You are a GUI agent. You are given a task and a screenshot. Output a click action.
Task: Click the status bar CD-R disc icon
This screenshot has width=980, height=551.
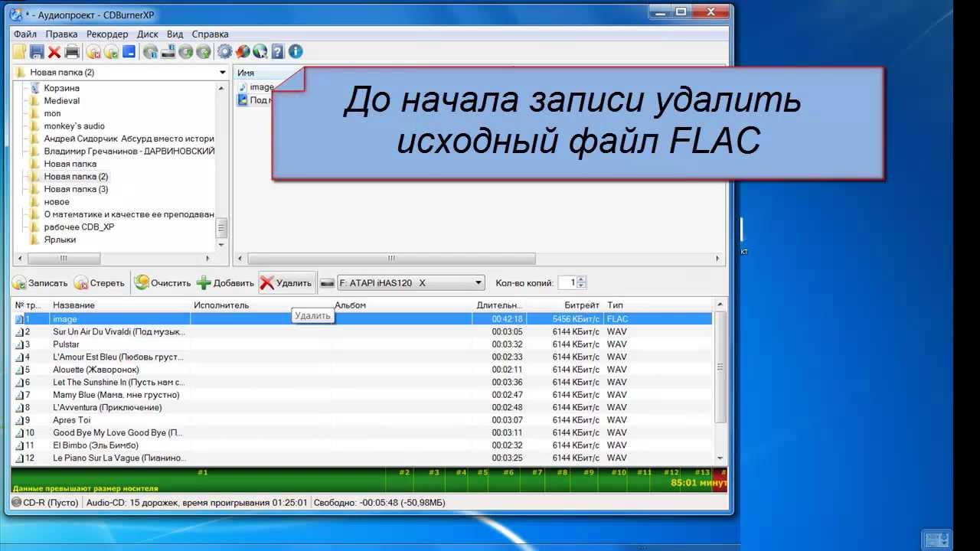pos(17,503)
